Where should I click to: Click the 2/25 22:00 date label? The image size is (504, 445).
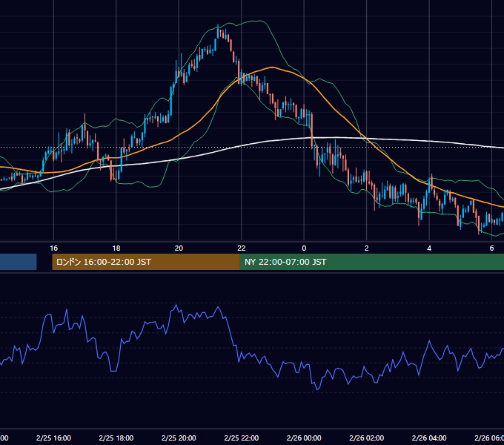[x=242, y=438]
